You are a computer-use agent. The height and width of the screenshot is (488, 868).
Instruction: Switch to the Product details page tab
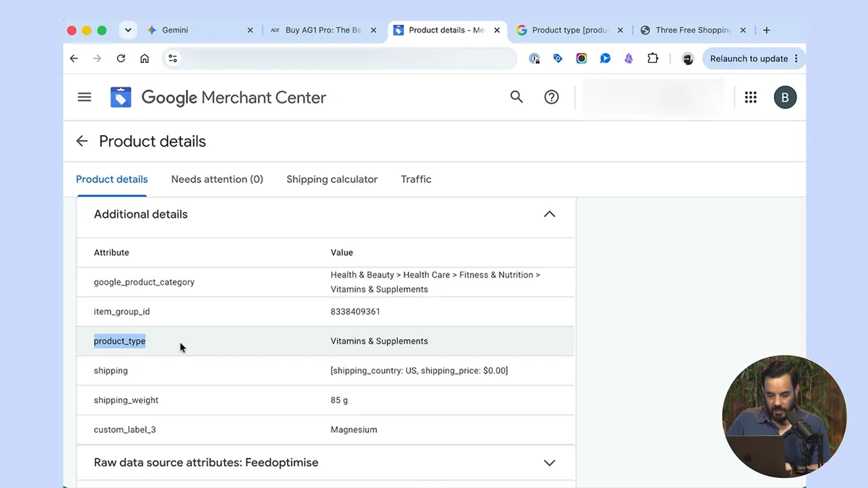(111, 179)
